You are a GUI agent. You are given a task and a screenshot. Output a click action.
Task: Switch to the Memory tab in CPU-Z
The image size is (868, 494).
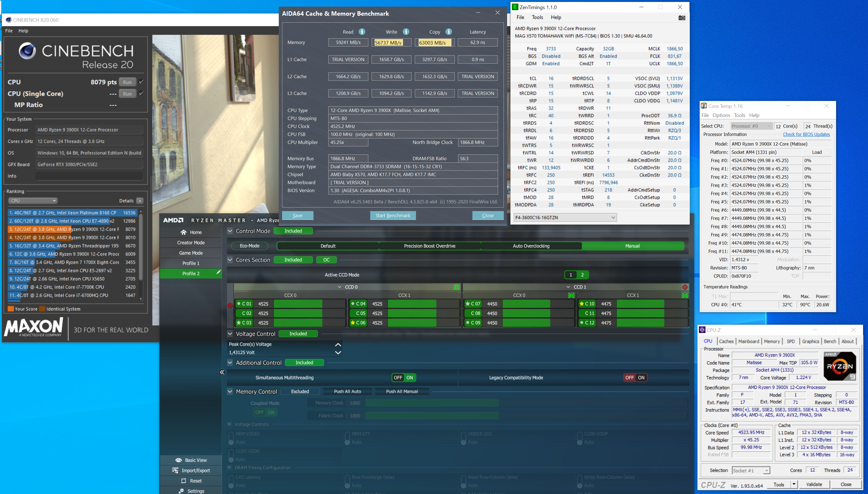coord(772,341)
